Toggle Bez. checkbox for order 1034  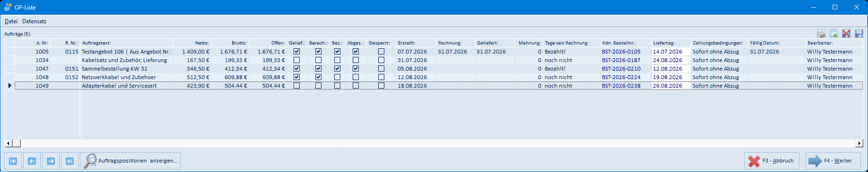[x=337, y=60]
